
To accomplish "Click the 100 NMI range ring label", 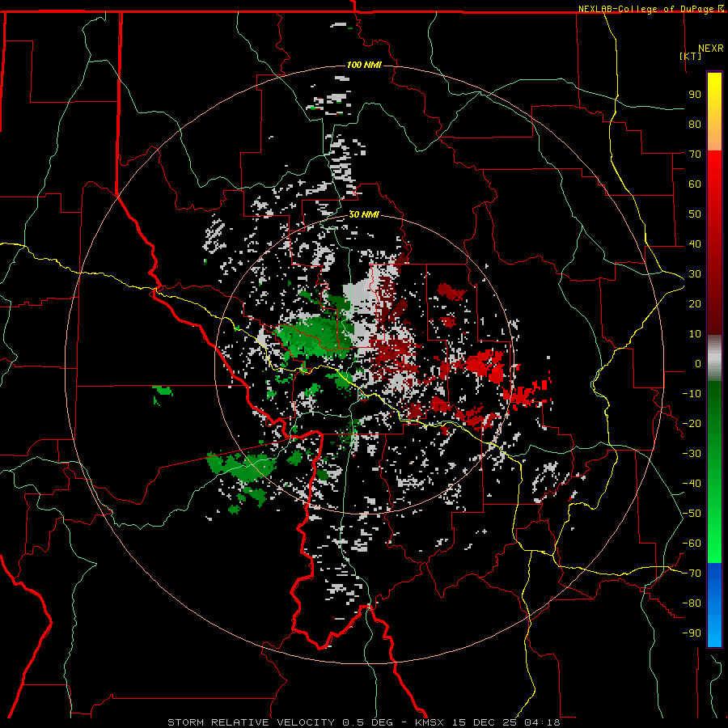I will click(x=364, y=65).
